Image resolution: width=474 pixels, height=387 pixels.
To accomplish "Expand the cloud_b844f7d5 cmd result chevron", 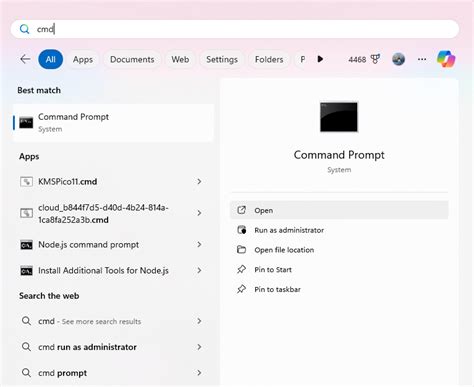I will click(x=199, y=213).
